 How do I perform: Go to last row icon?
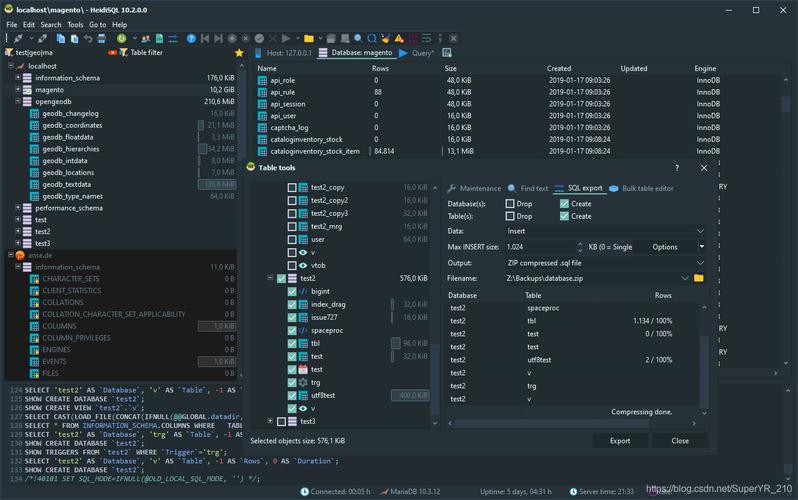[218, 39]
